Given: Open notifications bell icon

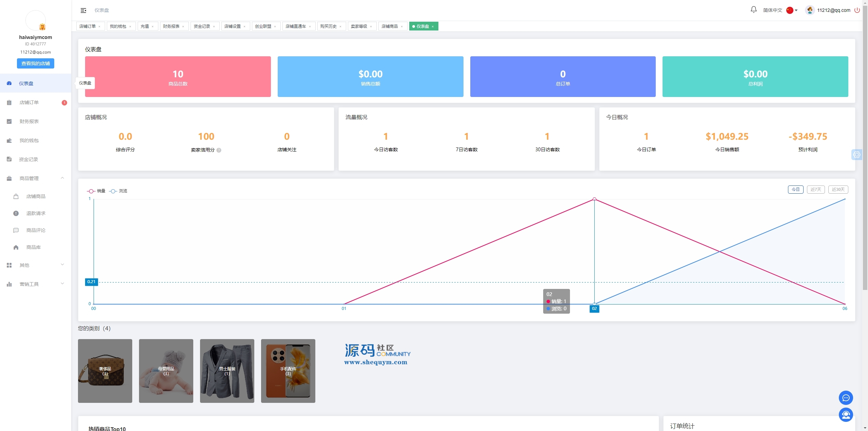Looking at the screenshot, I should point(753,10).
